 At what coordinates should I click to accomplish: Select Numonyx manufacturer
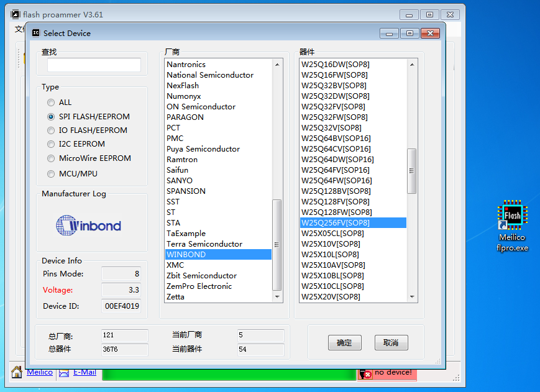pyautogui.click(x=218, y=96)
